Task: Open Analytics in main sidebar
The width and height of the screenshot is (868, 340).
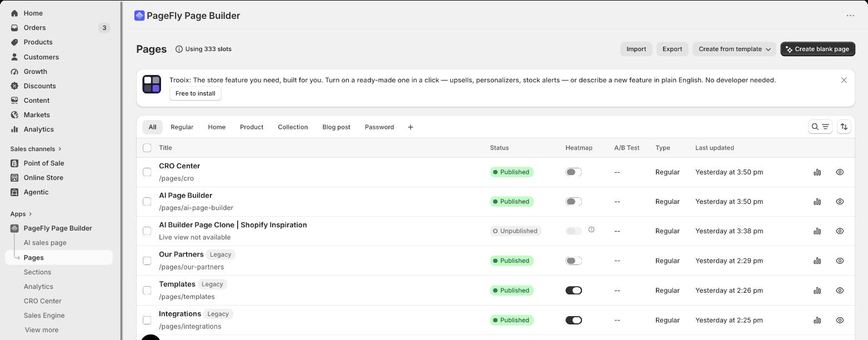Action: tap(38, 129)
